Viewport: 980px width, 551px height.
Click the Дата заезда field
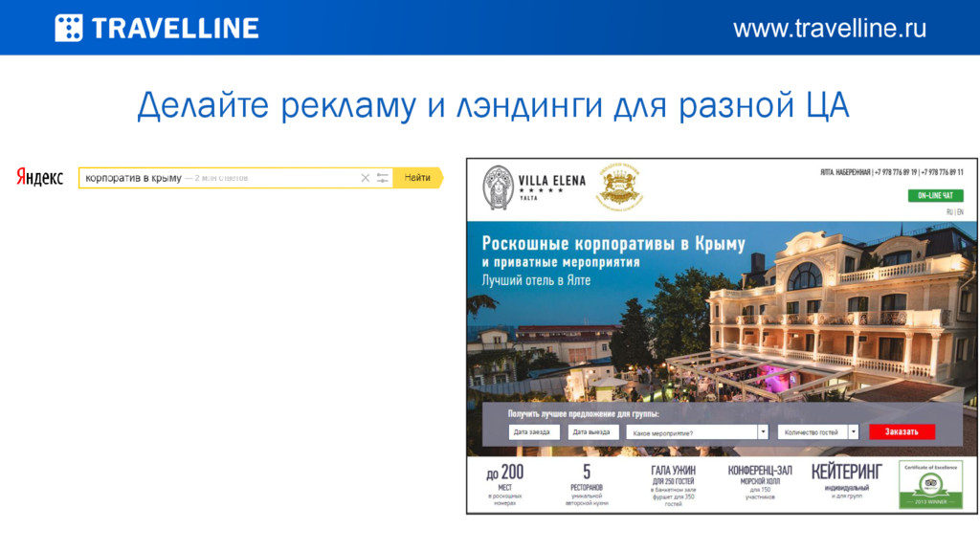[534, 432]
